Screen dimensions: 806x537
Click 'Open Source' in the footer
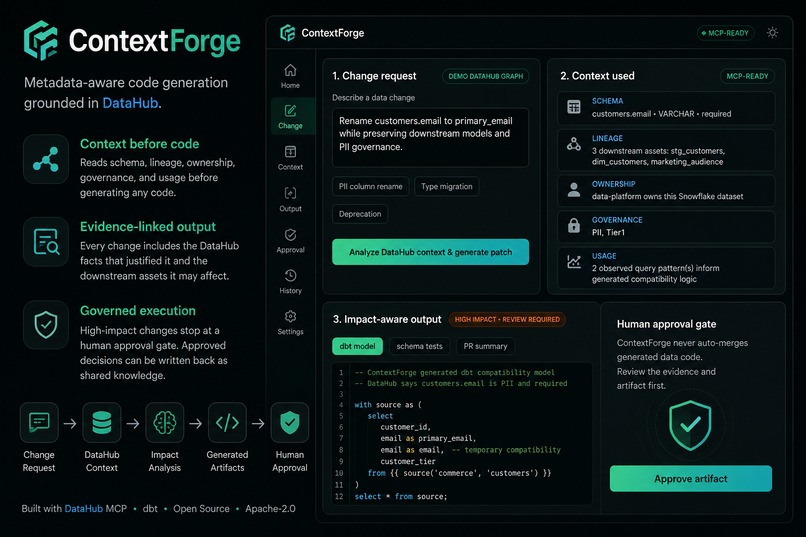coord(202,509)
